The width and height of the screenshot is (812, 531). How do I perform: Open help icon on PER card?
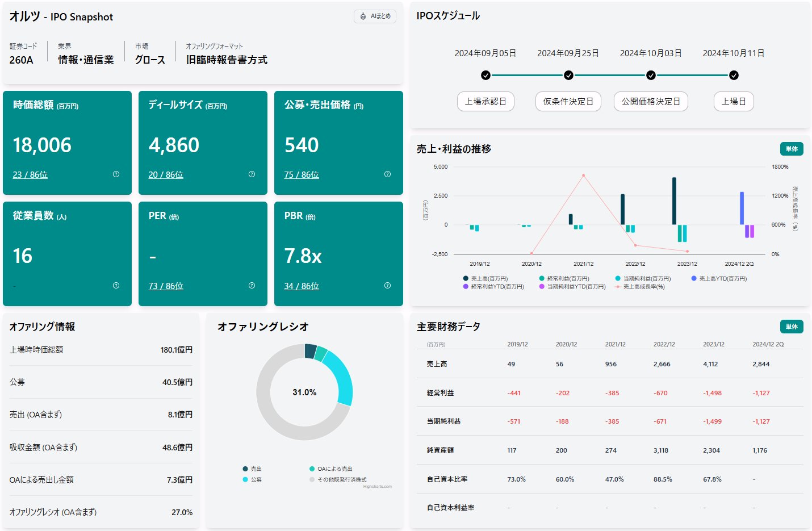coord(252,286)
